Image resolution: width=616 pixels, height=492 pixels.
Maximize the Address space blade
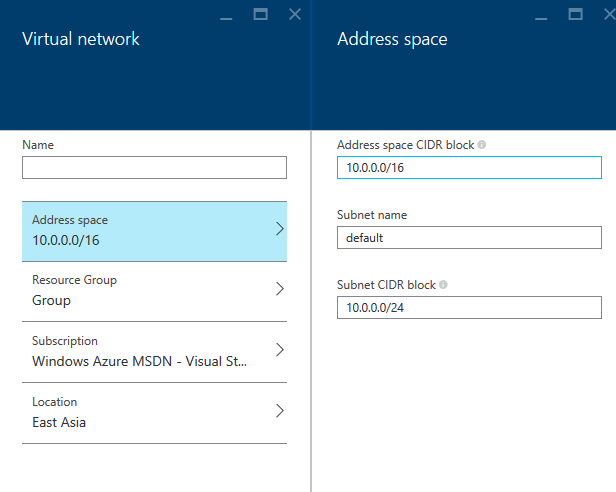(576, 15)
